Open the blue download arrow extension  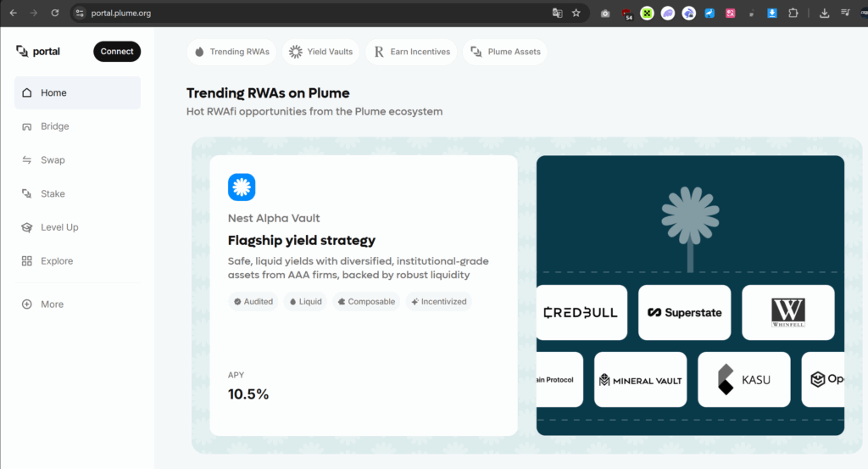click(772, 13)
